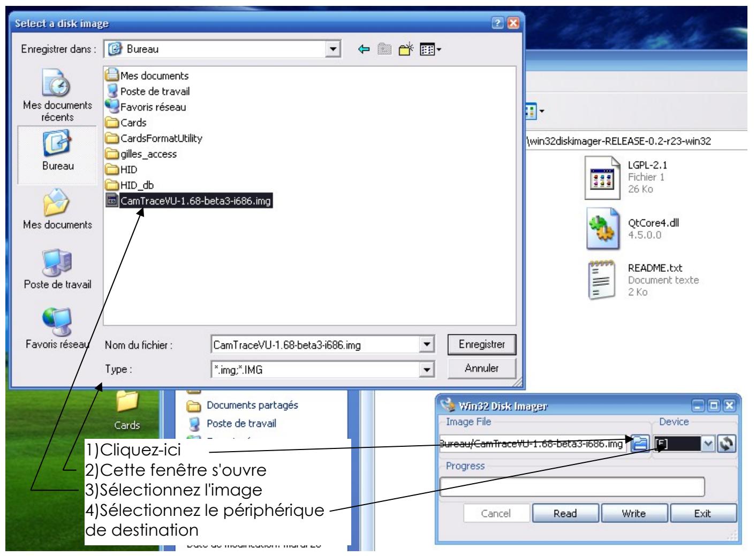Open Favoris réseau in the places bar
Screen dimensions: 756x556
coord(57,328)
